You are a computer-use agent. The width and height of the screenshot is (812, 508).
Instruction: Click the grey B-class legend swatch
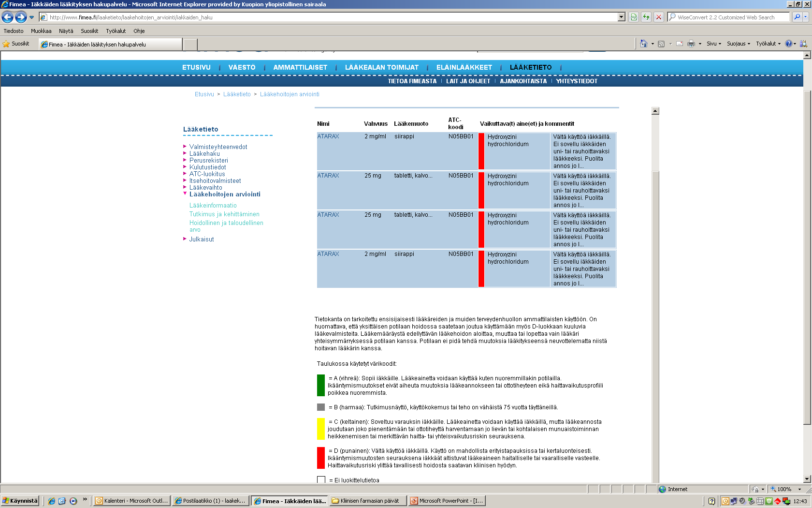click(321, 407)
